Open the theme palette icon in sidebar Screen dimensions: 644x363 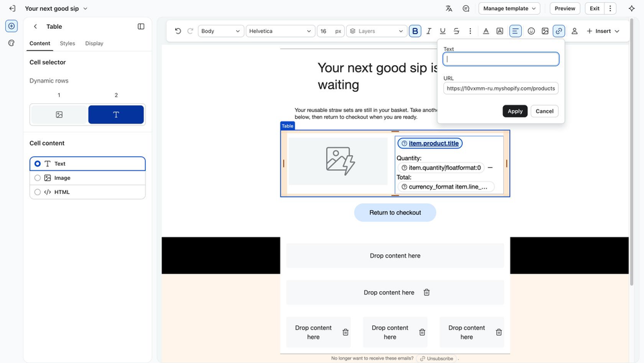pos(11,43)
